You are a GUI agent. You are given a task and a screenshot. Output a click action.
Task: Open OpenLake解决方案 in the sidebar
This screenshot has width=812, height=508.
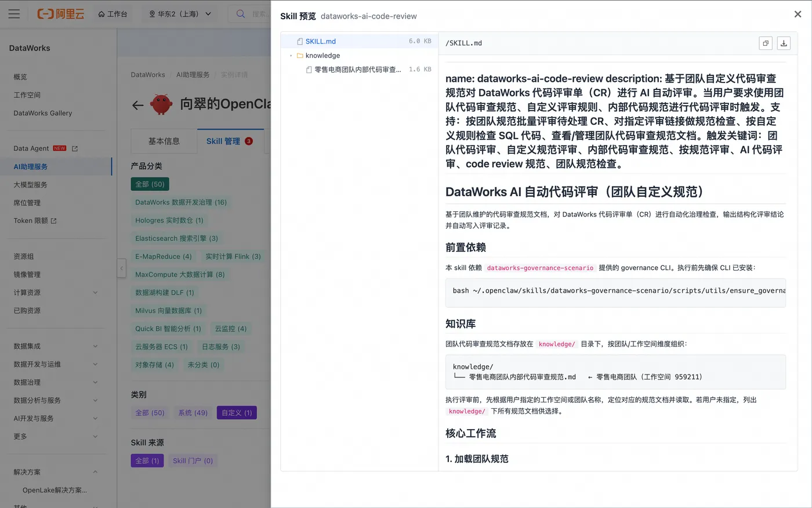coord(55,490)
